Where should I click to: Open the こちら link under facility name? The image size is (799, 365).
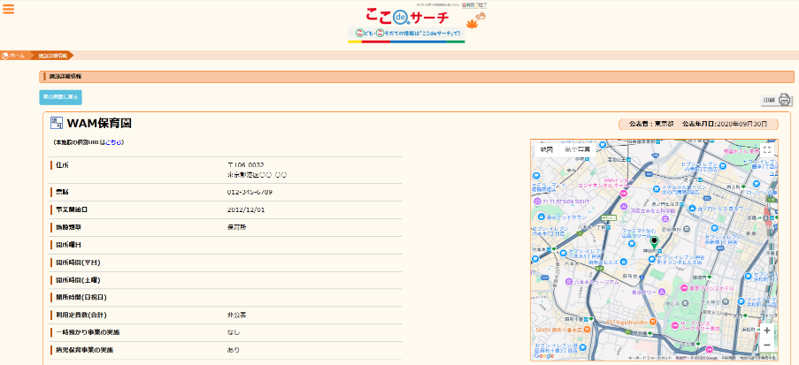pos(113,143)
